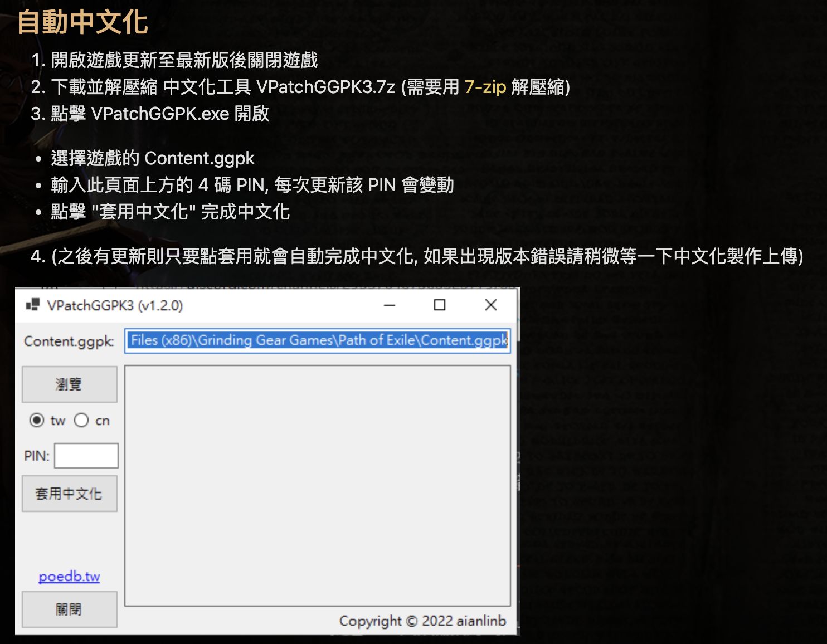Select the "cn" language radio button
Image resolution: width=827 pixels, height=644 pixels.
[81, 421]
